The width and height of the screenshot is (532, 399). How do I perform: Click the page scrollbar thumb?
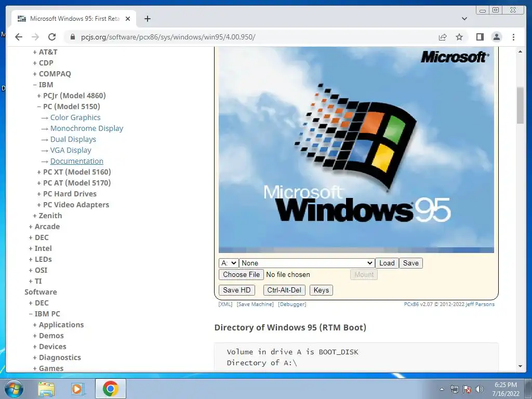tap(520, 105)
